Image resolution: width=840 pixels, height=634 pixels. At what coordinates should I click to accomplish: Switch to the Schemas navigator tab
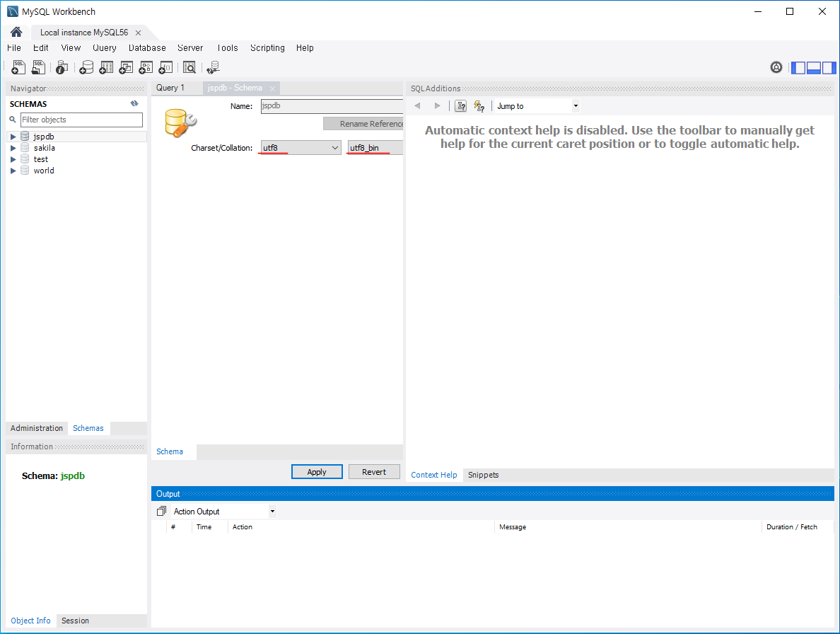88,428
